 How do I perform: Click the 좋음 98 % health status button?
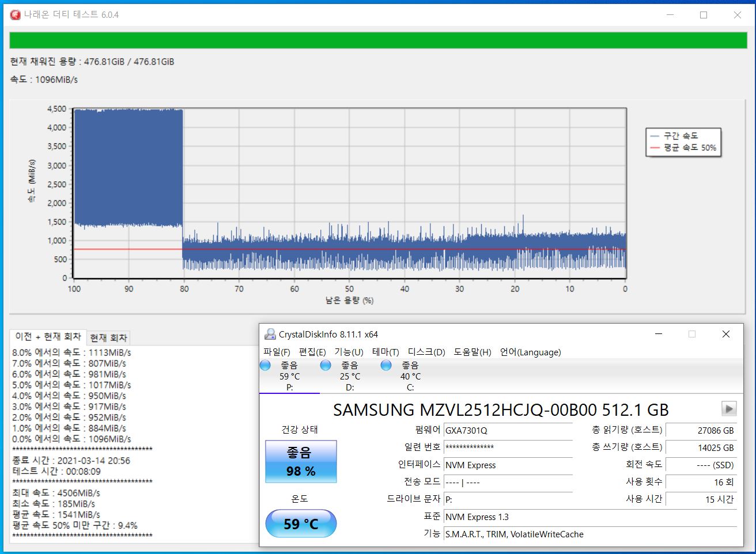tap(301, 462)
